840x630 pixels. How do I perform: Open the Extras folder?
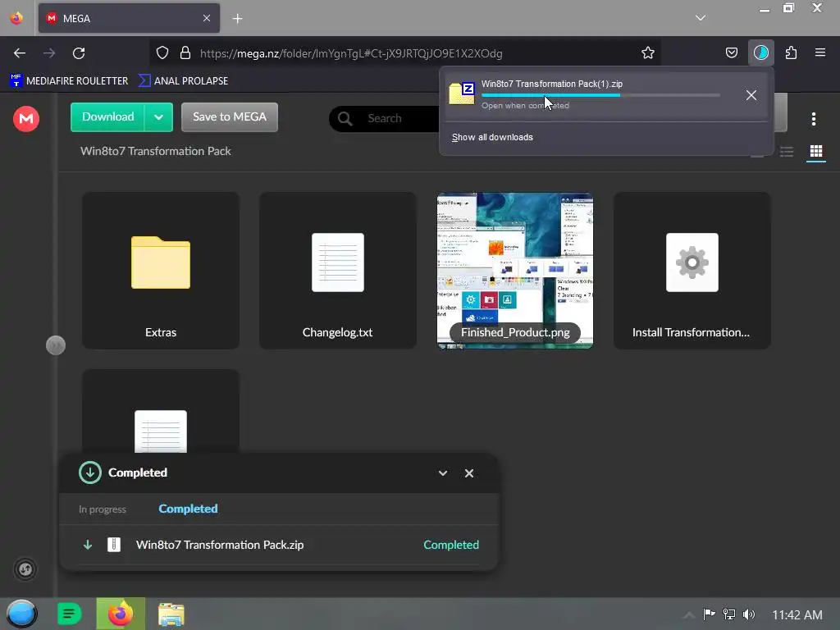point(161,271)
